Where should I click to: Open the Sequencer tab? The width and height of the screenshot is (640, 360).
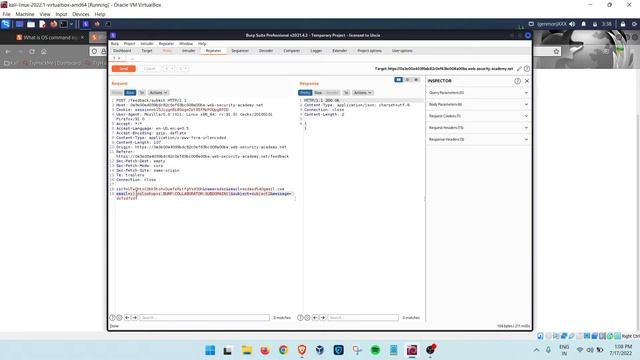pos(240,51)
